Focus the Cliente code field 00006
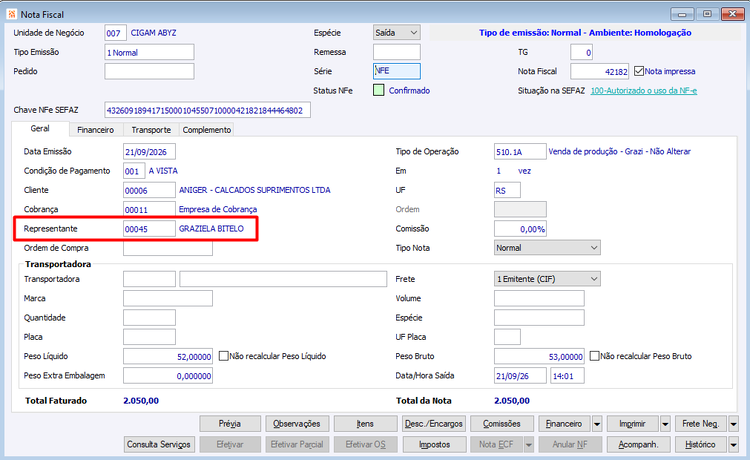Viewport: 750px width, 460px height. [x=149, y=190]
